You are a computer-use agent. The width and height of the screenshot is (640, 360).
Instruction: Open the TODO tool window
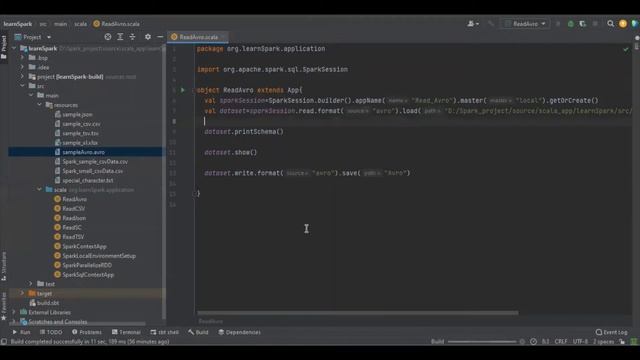click(x=51, y=332)
